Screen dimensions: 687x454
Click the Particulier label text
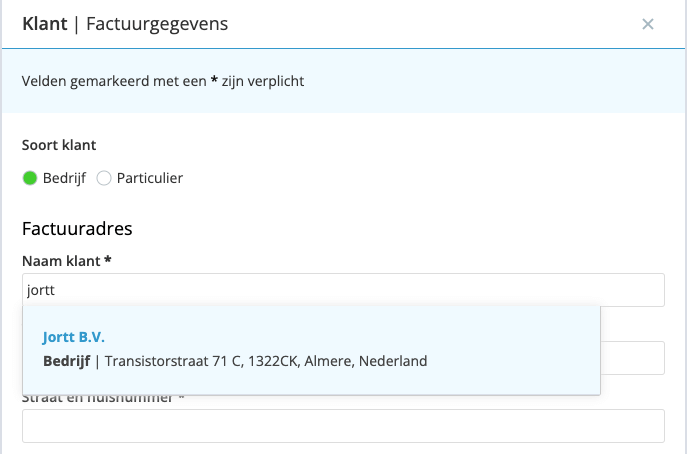150,178
